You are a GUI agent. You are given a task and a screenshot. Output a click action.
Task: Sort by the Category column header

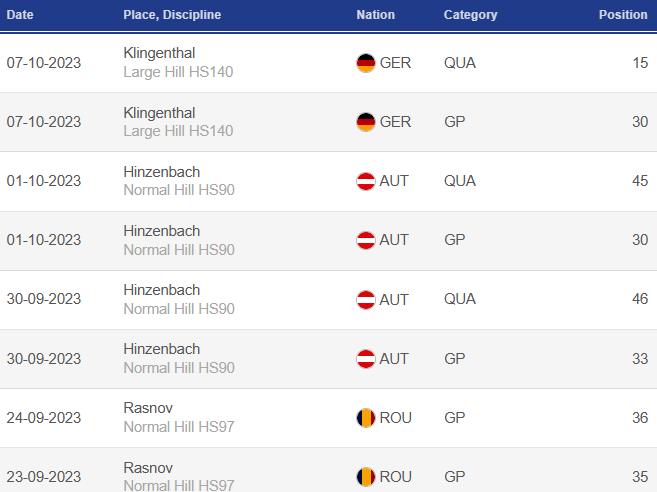(469, 15)
